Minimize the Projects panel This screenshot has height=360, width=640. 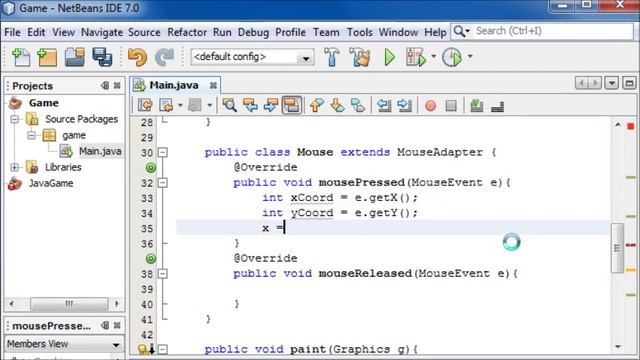(105, 85)
